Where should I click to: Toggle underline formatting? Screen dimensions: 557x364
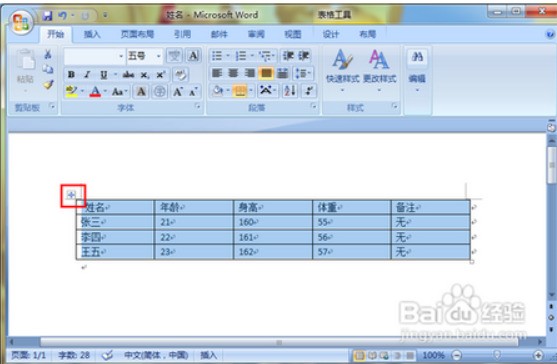pos(103,75)
